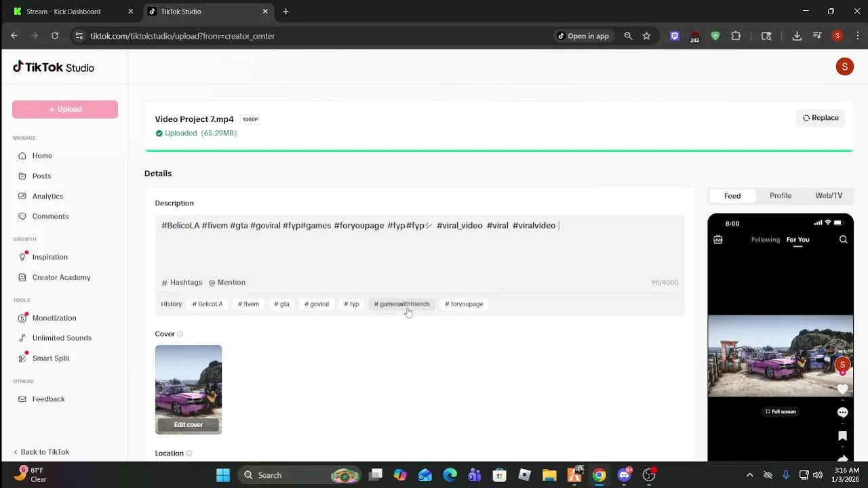Screen dimensions: 868x488
Task: Add the goviral history hashtag
Action: point(317,304)
